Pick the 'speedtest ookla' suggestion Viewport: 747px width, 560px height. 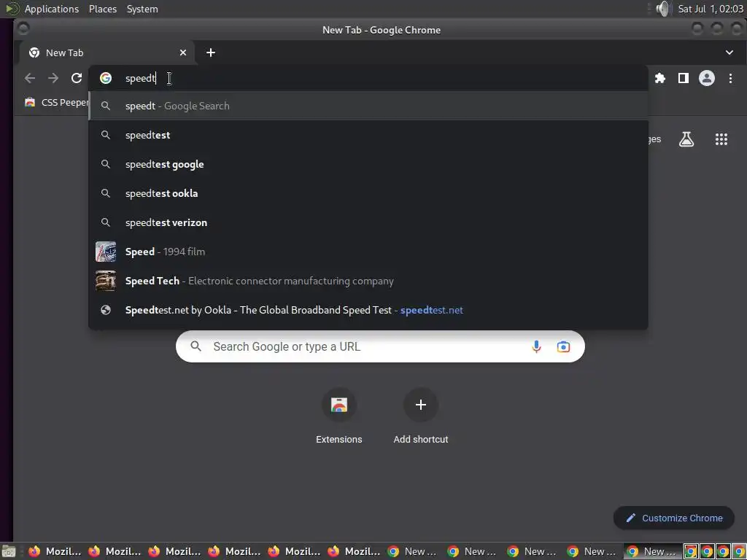point(368,193)
